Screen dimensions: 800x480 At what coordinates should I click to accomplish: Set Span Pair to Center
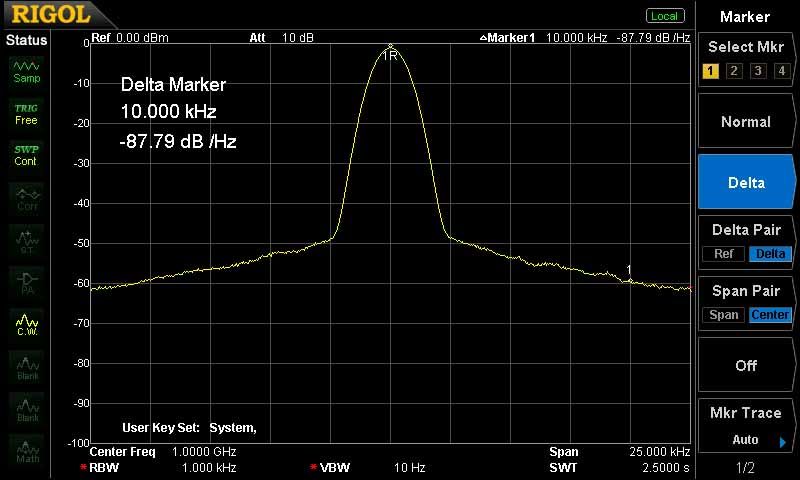coord(770,315)
